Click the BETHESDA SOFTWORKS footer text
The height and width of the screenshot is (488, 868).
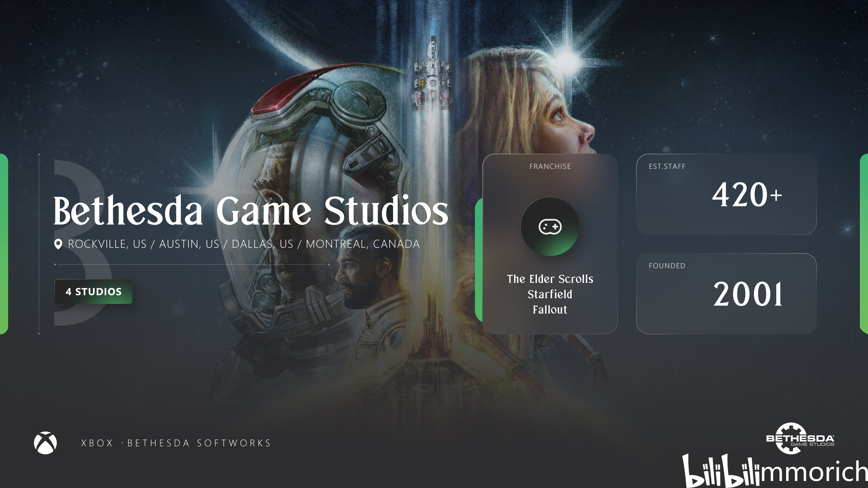(x=199, y=443)
